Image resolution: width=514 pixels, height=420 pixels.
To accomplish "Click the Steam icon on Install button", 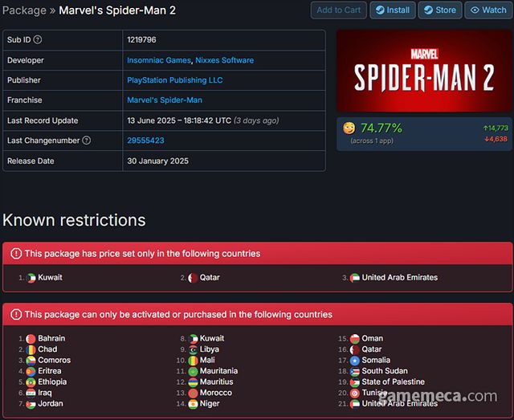I will [380, 10].
